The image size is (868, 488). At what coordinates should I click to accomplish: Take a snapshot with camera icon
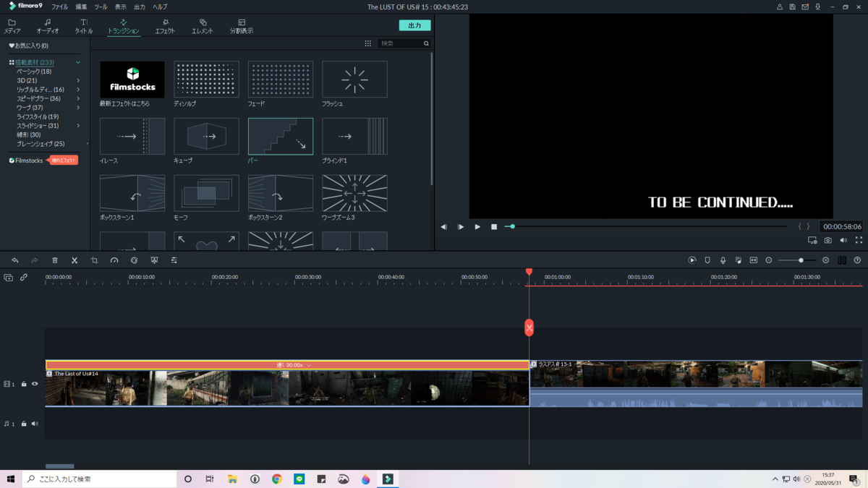pos(828,240)
